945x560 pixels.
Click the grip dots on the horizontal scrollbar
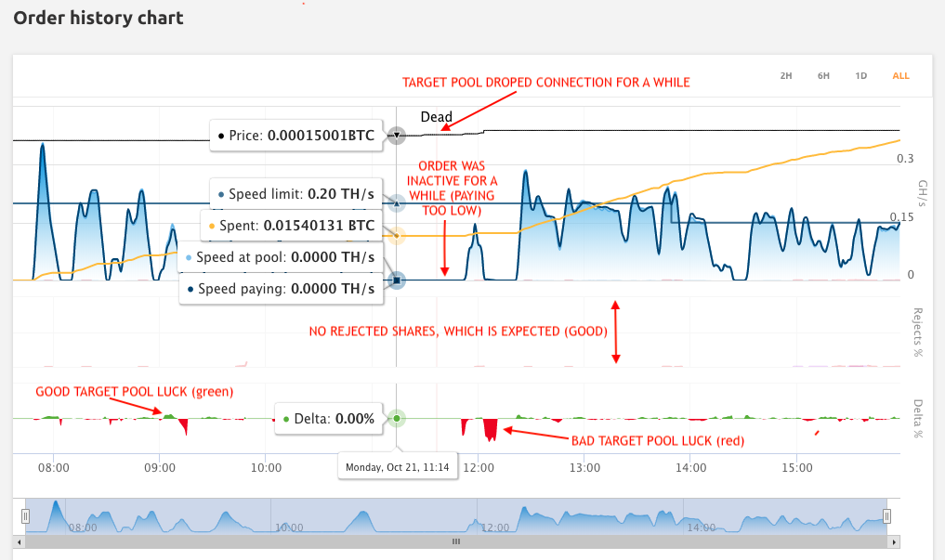(455, 541)
